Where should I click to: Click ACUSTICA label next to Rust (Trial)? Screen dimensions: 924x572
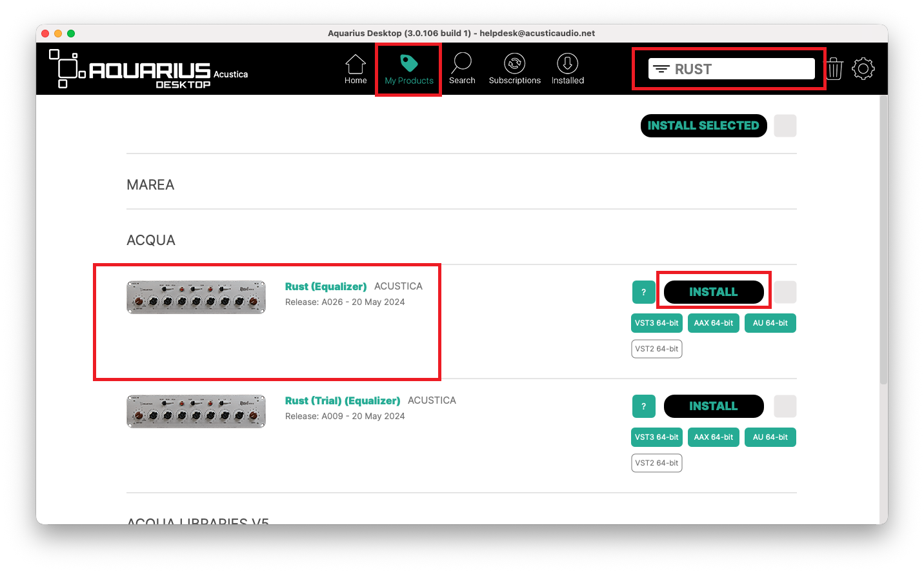(x=432, y=400)
